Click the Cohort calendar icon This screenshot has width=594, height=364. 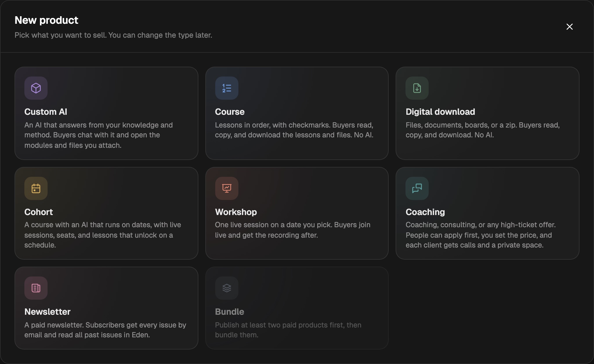pos(36,188)
